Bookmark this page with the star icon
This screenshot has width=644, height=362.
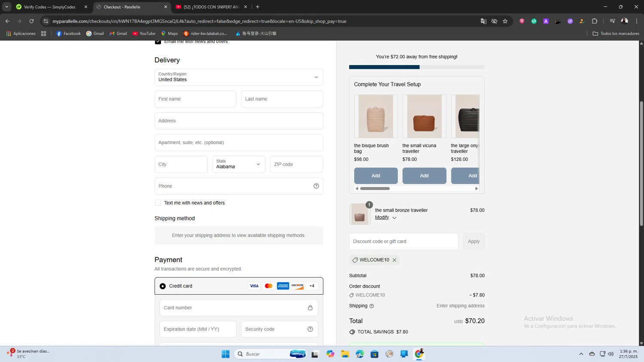[x=505, y=21]
